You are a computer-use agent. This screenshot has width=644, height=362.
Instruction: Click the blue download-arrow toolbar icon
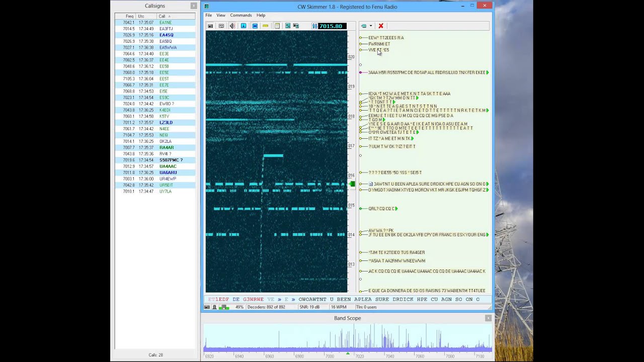pyautogui.click(x=244, y=26)
